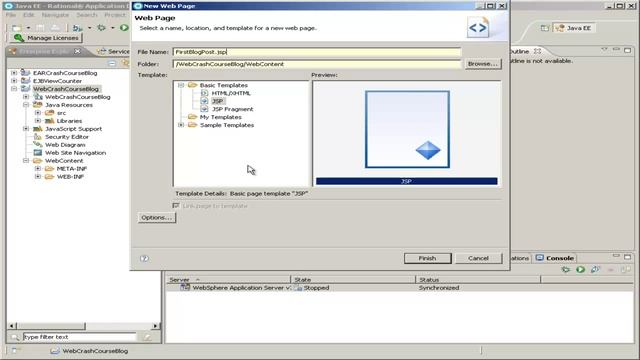Select My Templates folder in dialog

[220, 117]
